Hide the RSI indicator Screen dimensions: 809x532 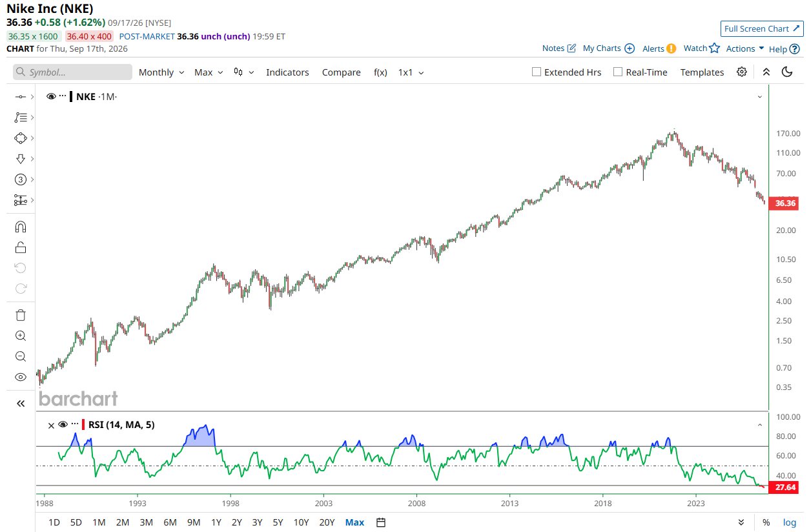63,425
